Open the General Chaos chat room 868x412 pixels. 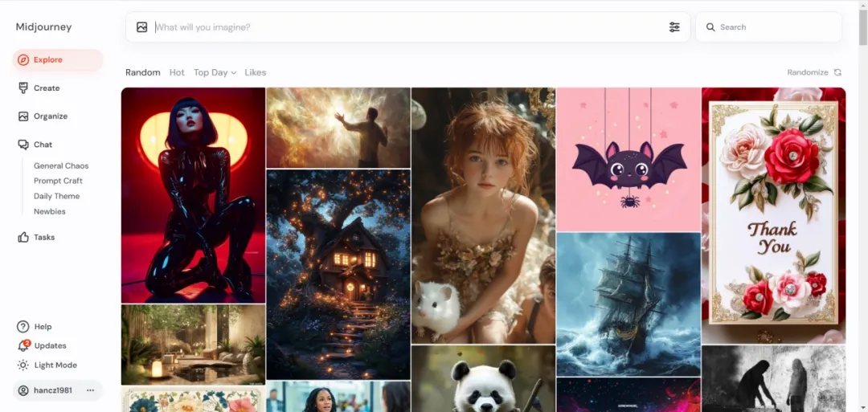tap(61, 166)
